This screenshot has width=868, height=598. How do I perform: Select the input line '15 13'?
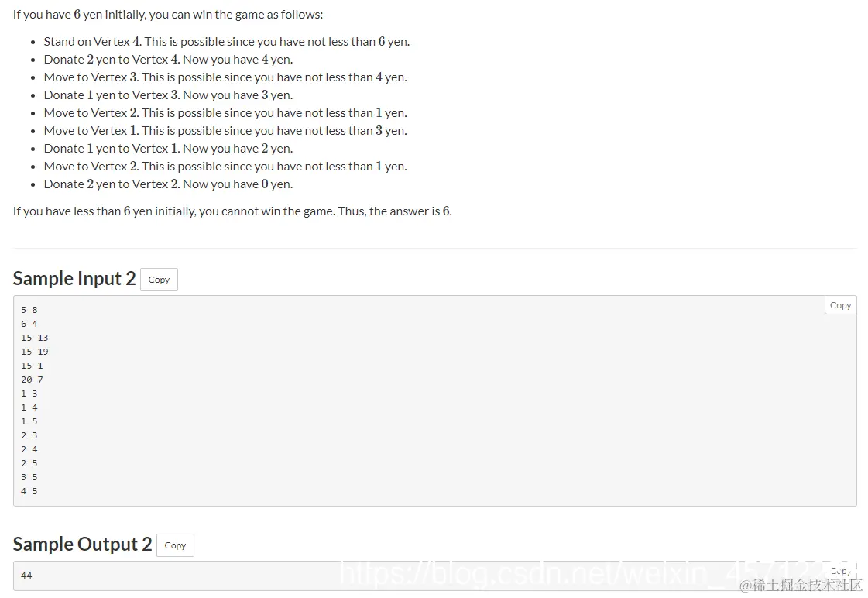[35, 338]
